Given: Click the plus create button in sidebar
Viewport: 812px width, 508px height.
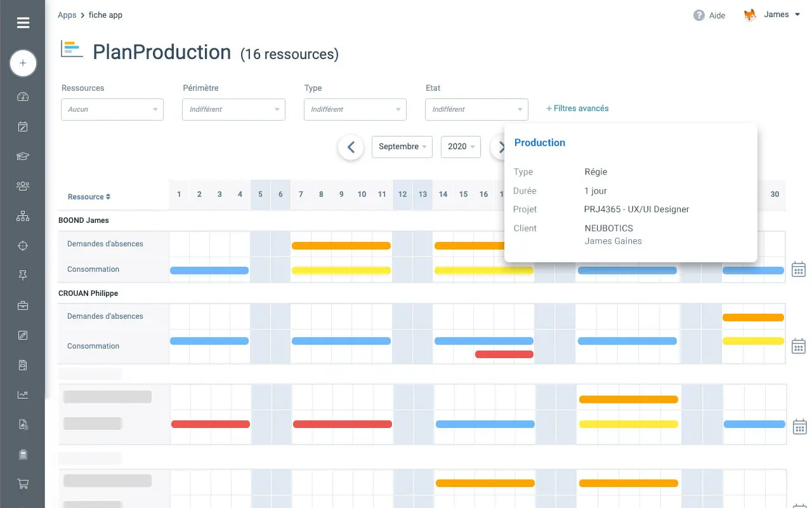Looking at the screenshot, I should (x=23, y=63).
